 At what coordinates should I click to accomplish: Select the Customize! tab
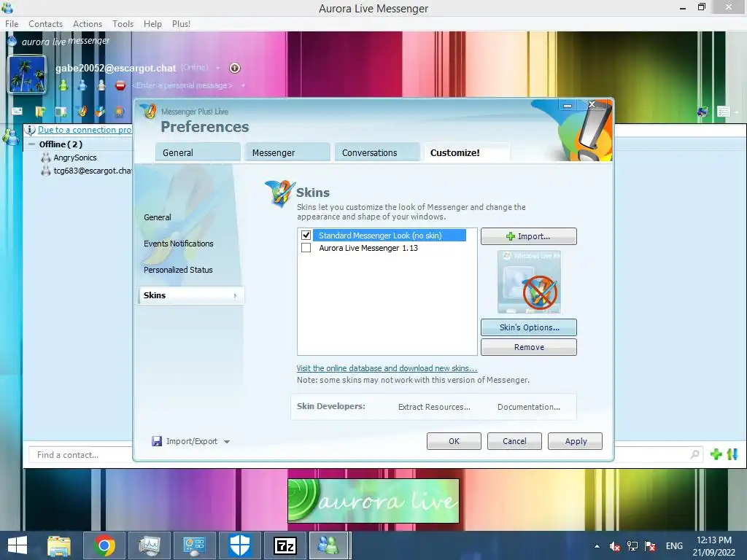coord(466,152)
